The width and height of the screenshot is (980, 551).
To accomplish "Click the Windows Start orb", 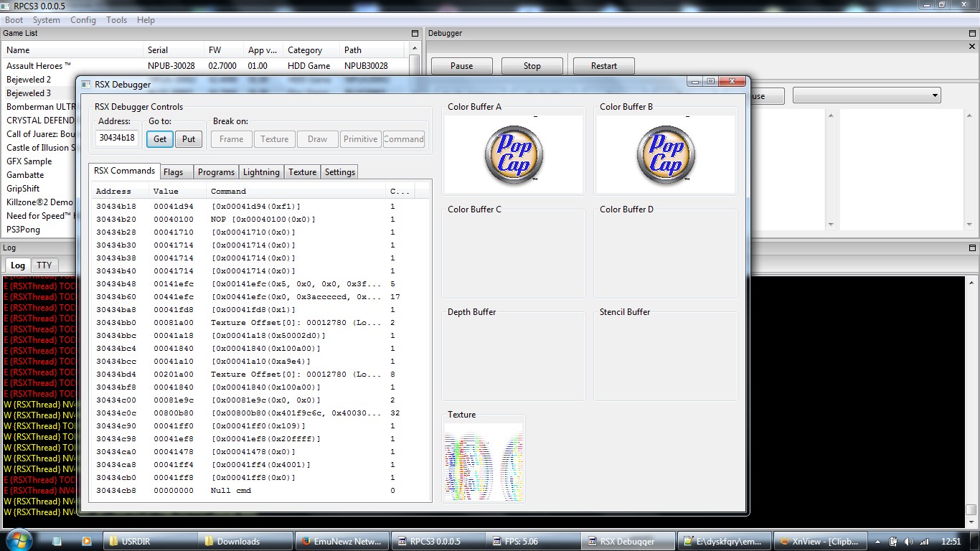I will (17, 540).
